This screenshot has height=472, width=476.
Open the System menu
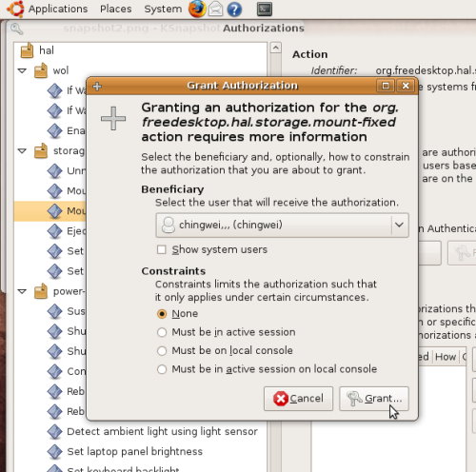click(163, 9)
